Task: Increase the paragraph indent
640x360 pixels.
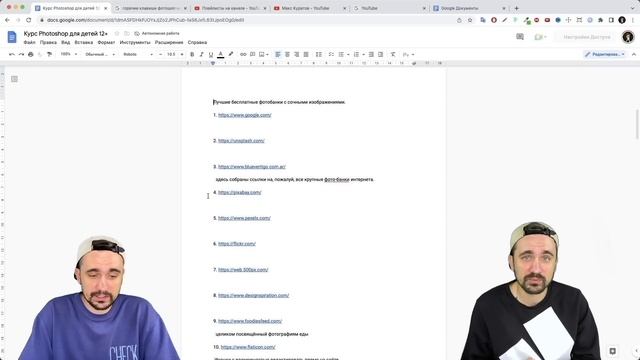Action: tap(380, 54)
